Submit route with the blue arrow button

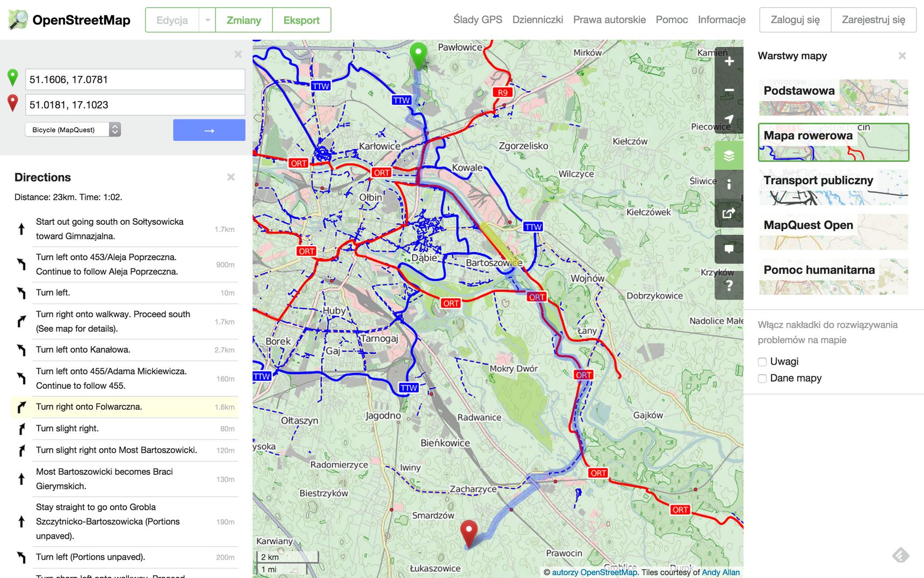[x=209, y=130]
